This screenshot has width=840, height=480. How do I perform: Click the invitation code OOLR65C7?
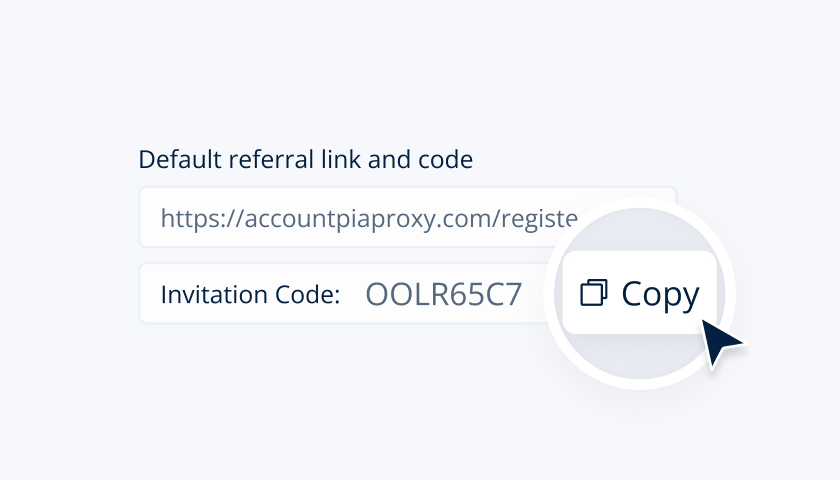(x=443, y=294)
